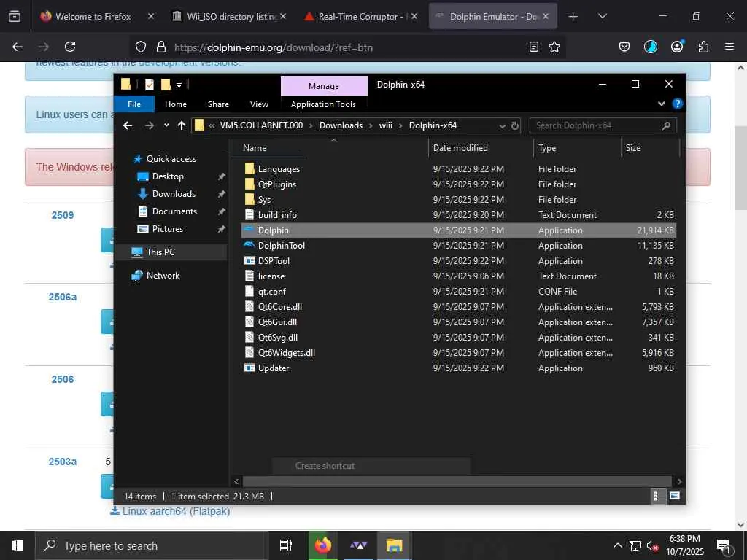Select Desktop in Quick access
Screen dimensions: 747x560
coord(168,176)
